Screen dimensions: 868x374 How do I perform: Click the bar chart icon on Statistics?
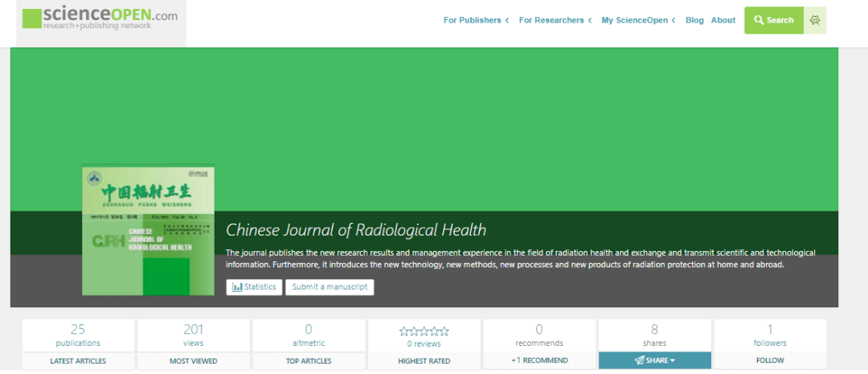click(x=237, y=287)
